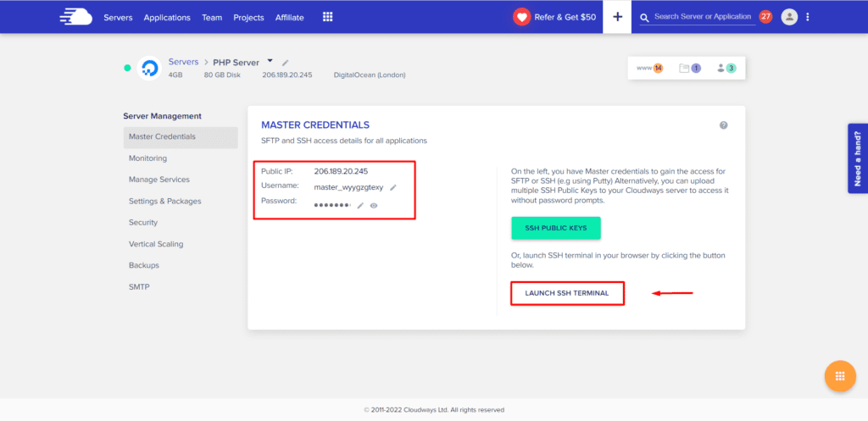The image size is (868, 421).
Task: Open the orange floating grid button
Action: [838, 376]
